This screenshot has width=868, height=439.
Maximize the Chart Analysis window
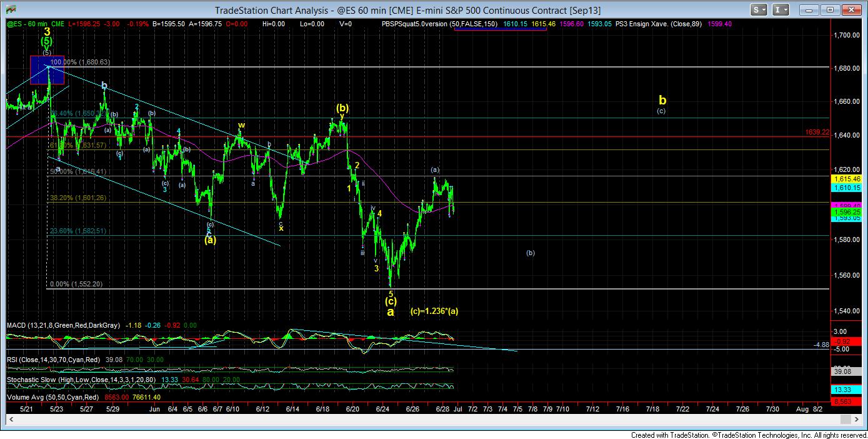click(831, 9)
